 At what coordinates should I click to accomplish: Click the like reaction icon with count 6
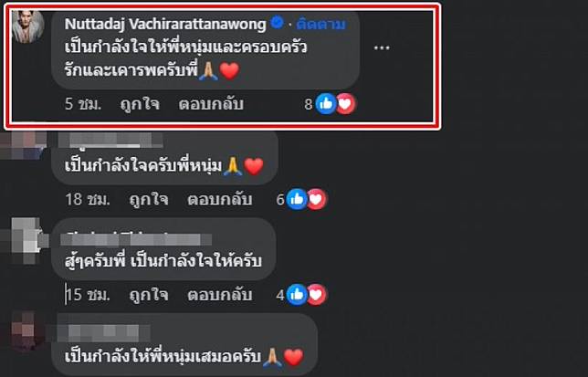click(x=297, y=199)
